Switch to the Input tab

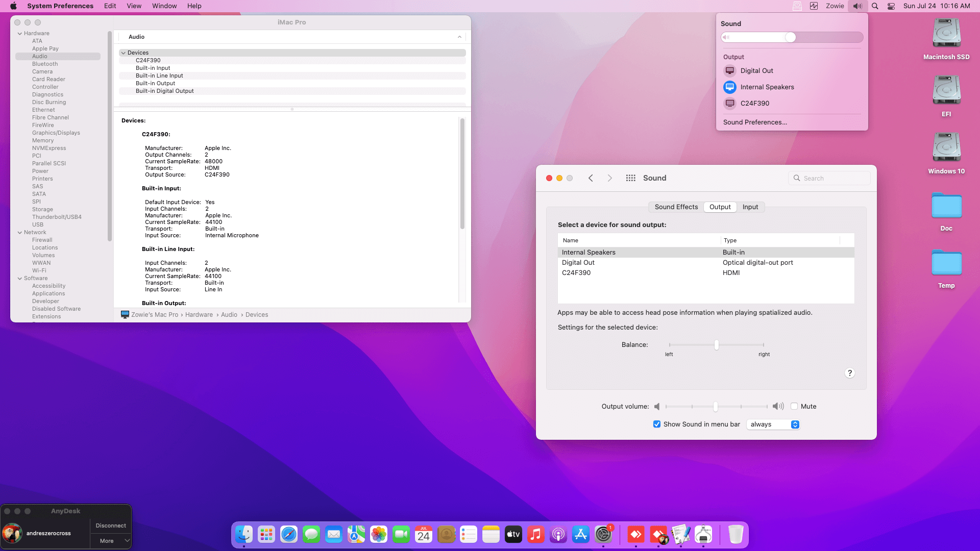coord(750,207)
